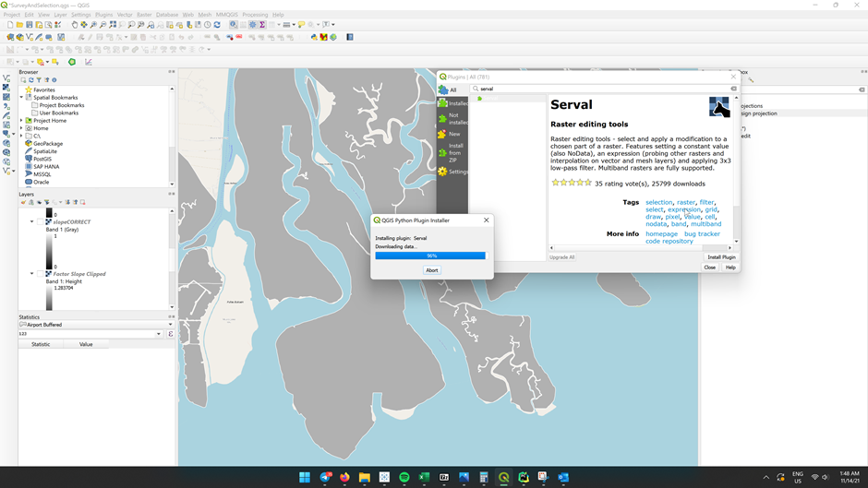Viewport: 868px width, 488px height.
Task: Open the Settings section in Plugins dialog
Action: tap(457, 172)
